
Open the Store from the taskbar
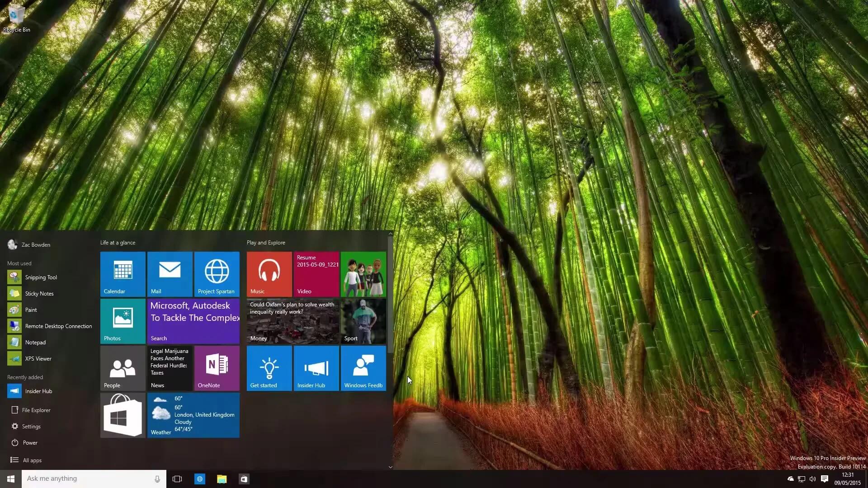(x=244, y=479)
